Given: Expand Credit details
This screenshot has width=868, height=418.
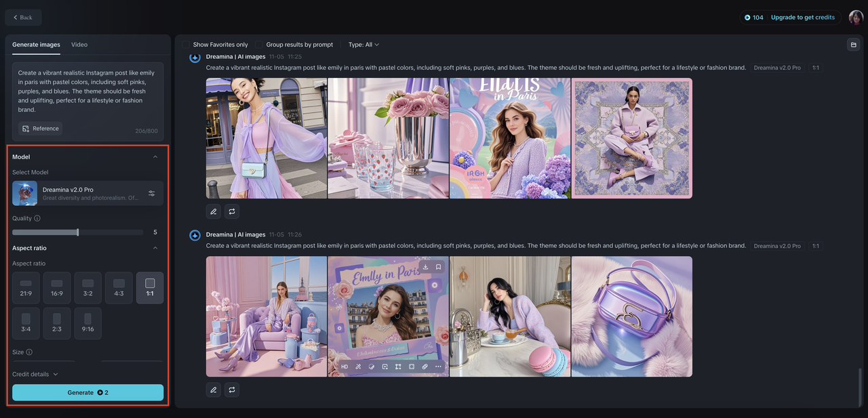Looking at the screenshot, I should pyautogui.click(x=35, y=374).
